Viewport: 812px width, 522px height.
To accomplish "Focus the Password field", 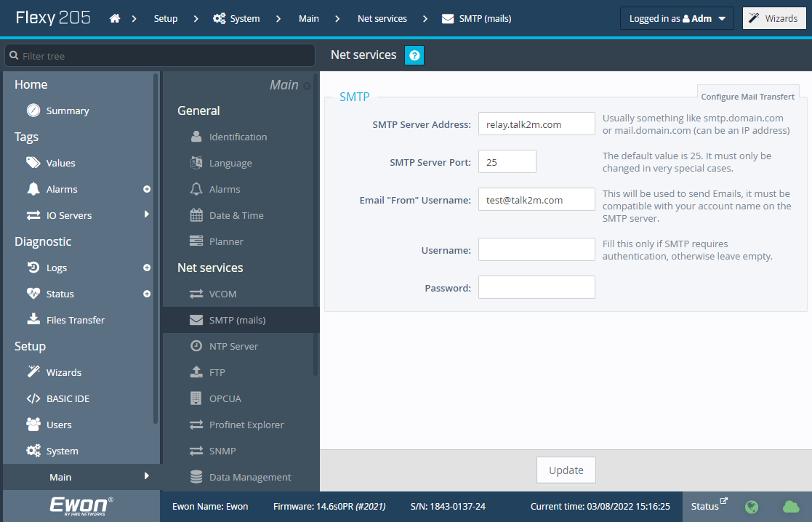I will [x=536, y=287].
